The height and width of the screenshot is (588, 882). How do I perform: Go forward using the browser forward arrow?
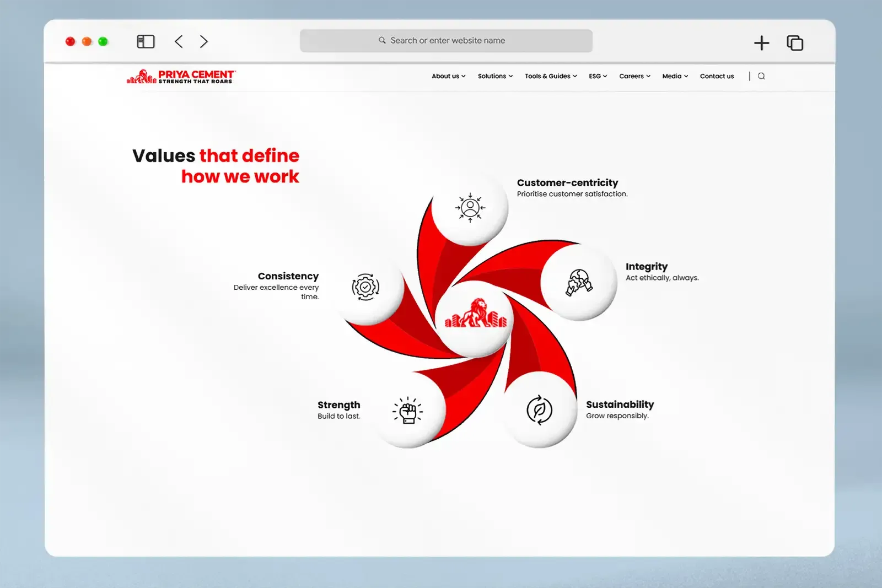[x=204, y=41]
